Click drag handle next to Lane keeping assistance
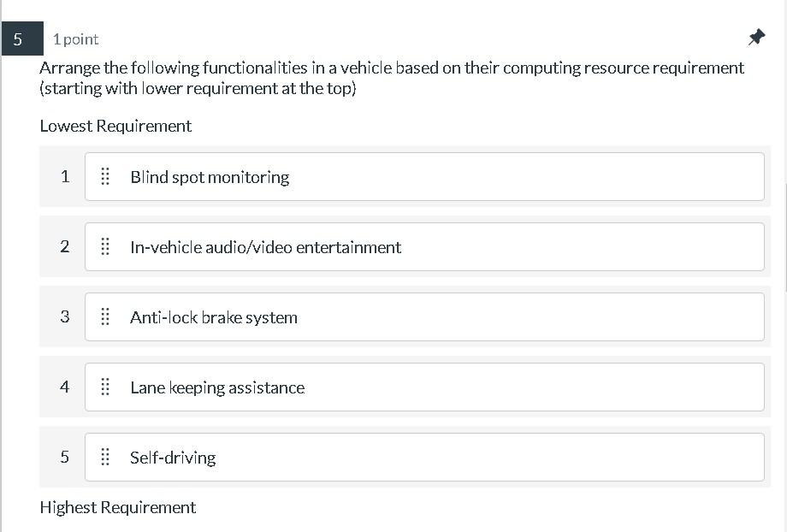The width and height of the screenshot is (787, 532). 106,387
